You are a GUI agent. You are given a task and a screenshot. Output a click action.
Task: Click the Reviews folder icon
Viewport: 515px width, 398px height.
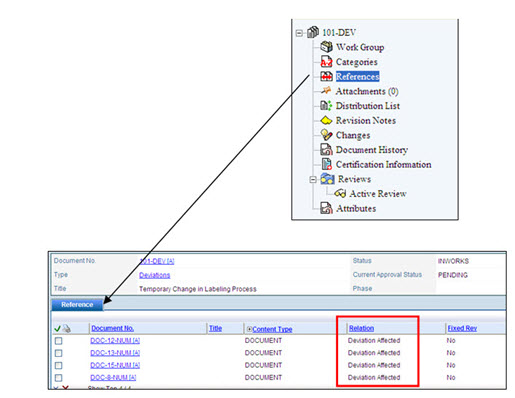[327, 179]
